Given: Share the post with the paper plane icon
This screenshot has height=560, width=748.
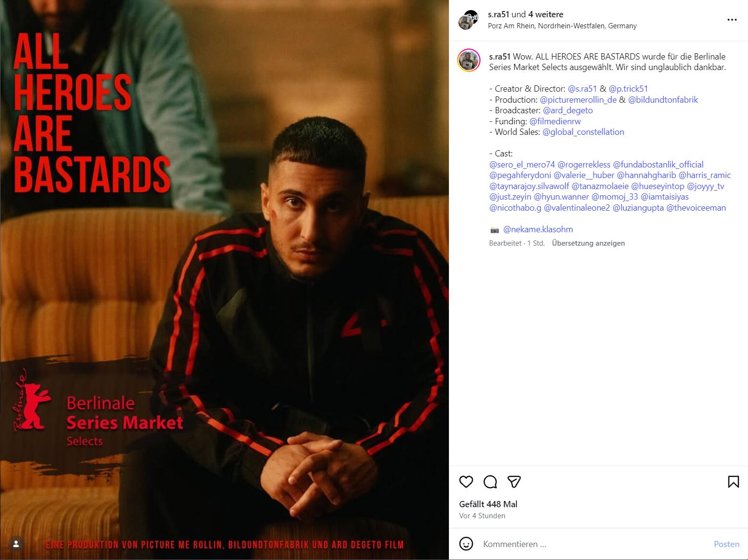Looking at the screenshot, I should pos(514,481).
